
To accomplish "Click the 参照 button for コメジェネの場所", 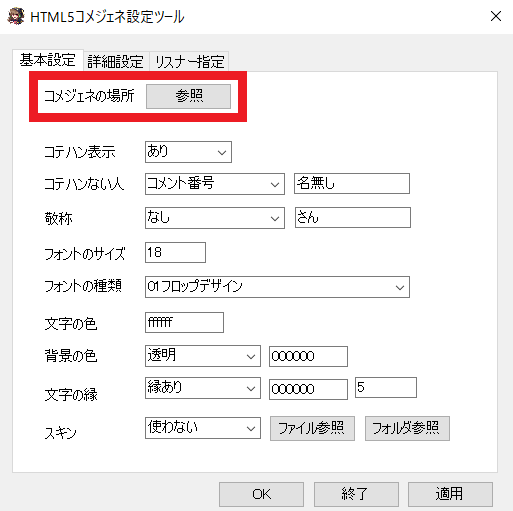I will tap(188, 96).
